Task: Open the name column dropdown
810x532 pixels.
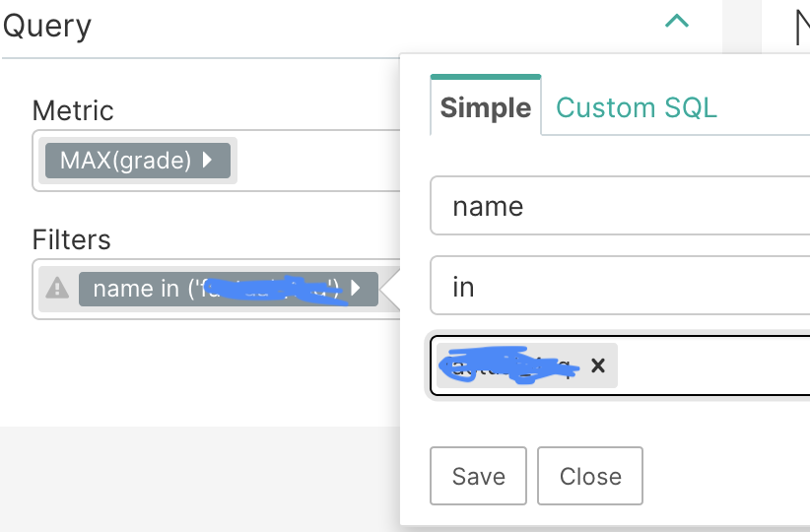Action: pos(620,206)
